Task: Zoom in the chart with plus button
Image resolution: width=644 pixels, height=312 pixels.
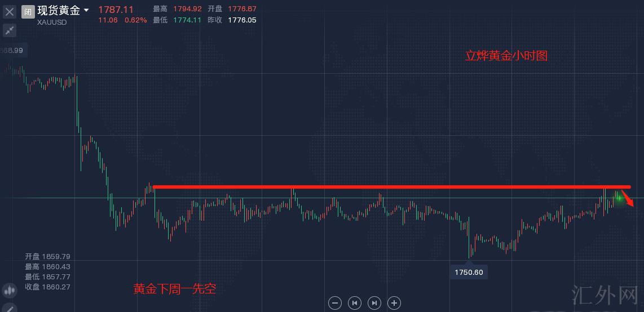Action: click(394, 303)
